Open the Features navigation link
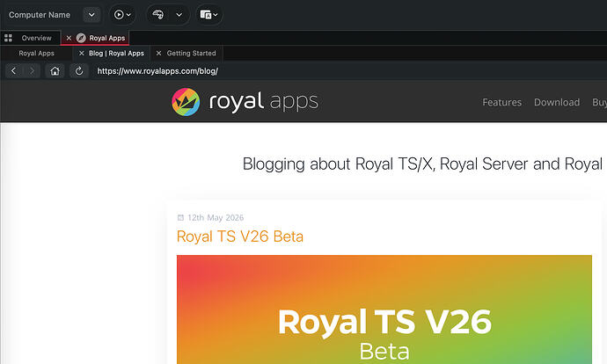This screenshot has height=364, width=607. (x=501, y=102)
